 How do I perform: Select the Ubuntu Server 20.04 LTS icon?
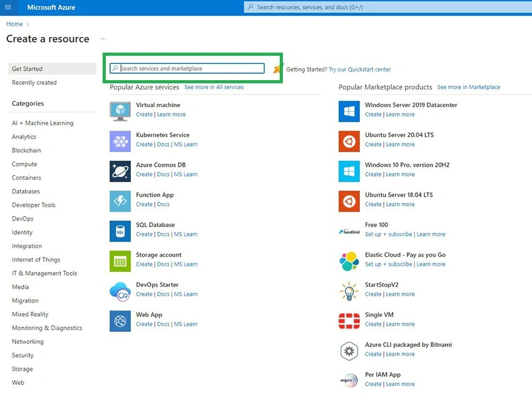point(349,142)
